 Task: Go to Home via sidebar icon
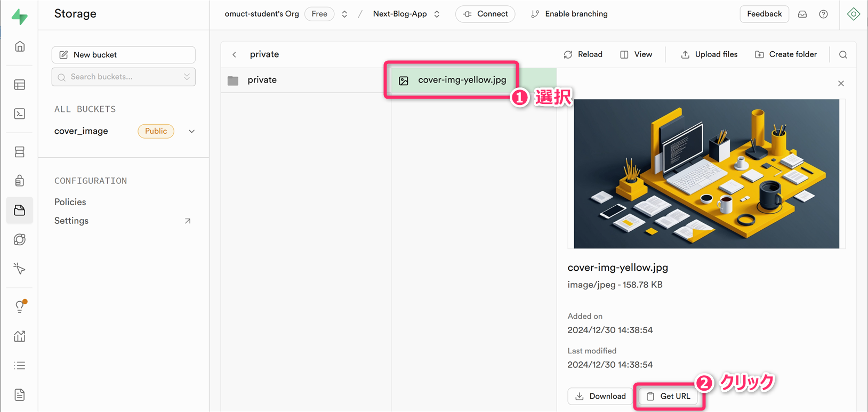coord(20,46)
